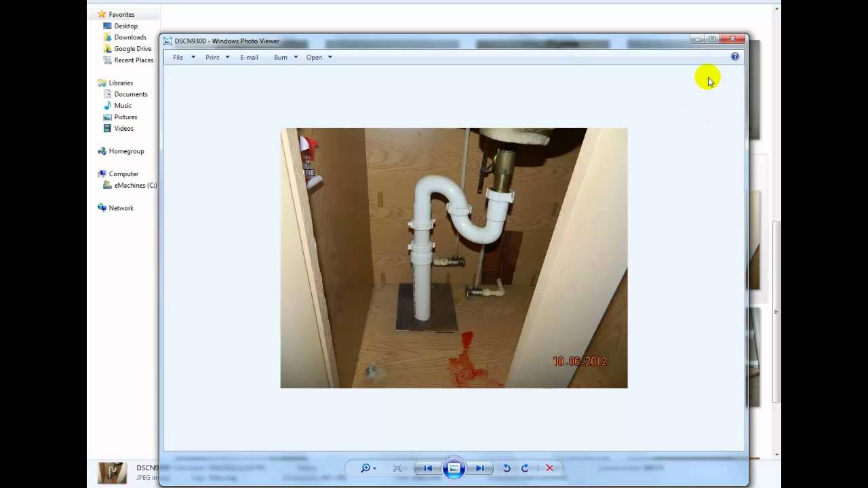Open Recent Places in Explorer sidebar
Screen dimensions: 868x488
(134, 60)
